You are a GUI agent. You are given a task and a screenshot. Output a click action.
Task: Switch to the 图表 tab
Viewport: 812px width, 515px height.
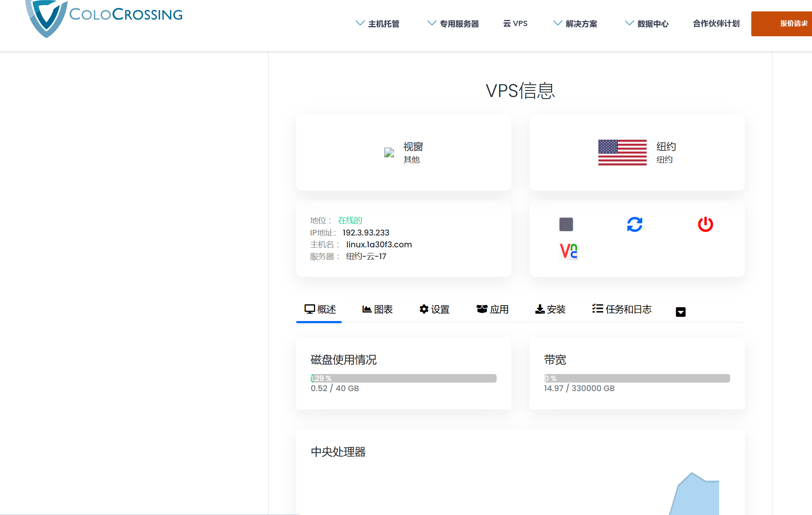click(x=377, y=309)
